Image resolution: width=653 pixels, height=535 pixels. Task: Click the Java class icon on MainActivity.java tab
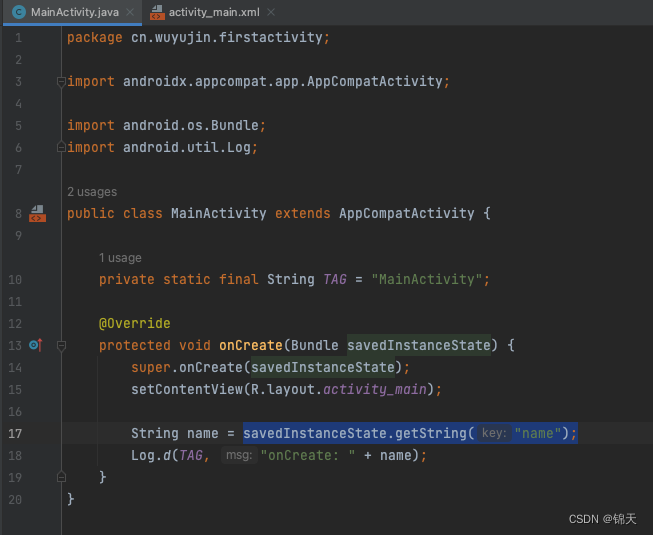(x=19, y=12)
